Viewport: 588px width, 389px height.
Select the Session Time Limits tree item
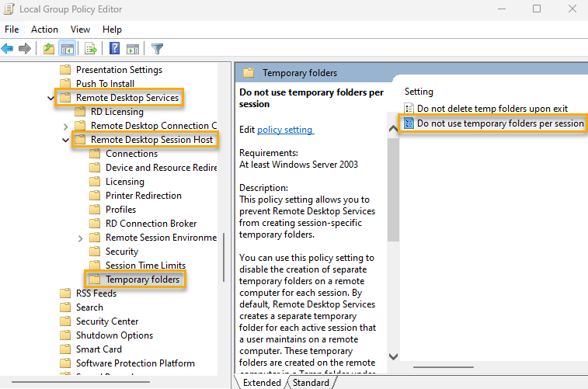[x=145, y=266]
